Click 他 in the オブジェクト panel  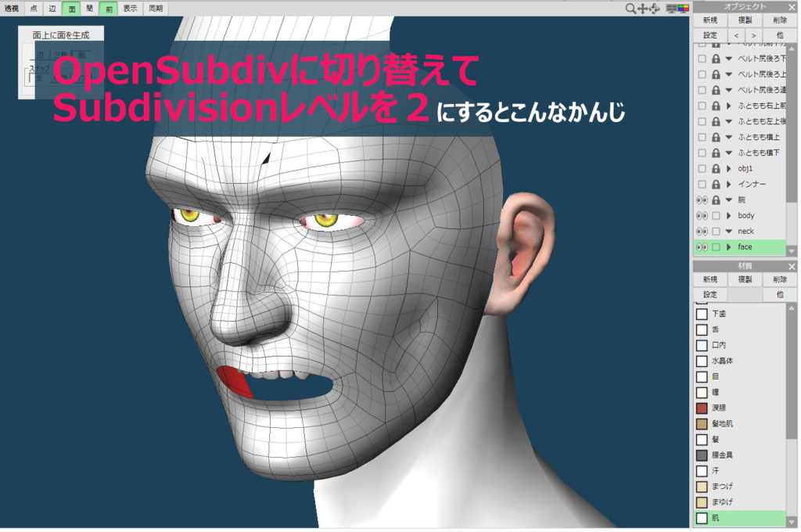780,35
